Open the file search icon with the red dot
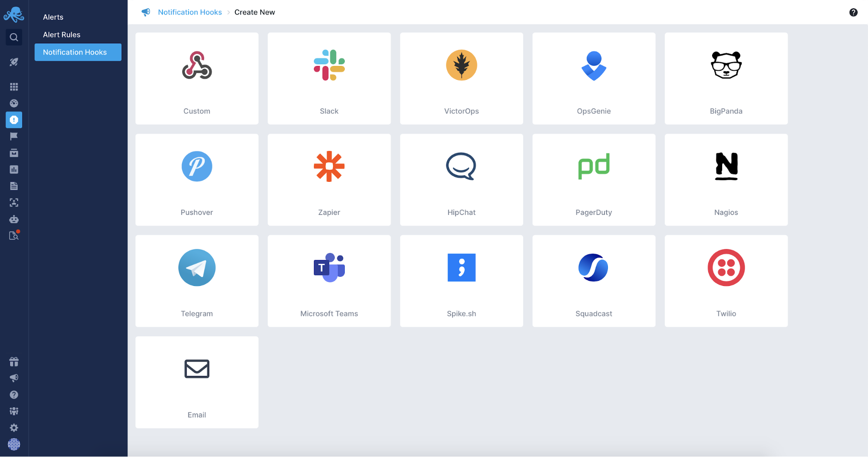868x457 pixels. (14, 236)
